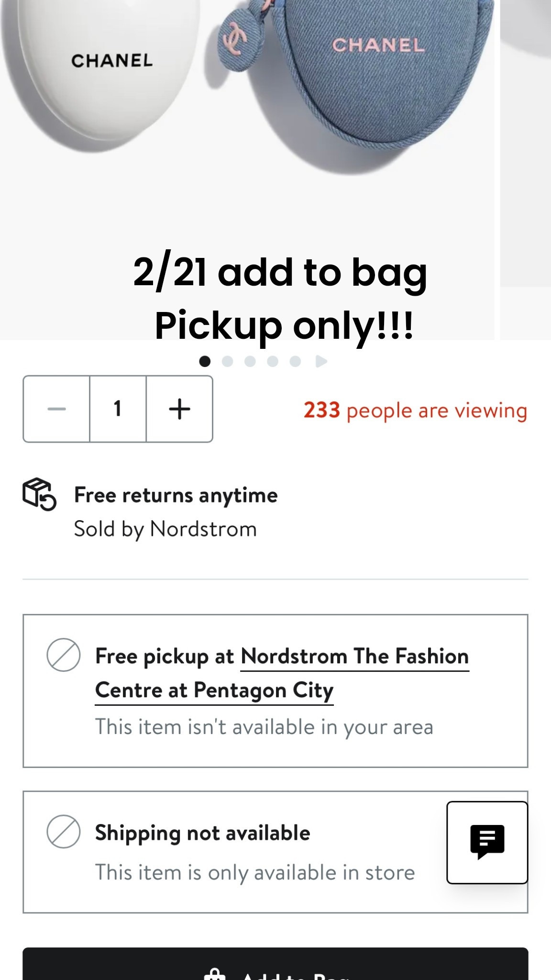
Task: Go to the fourth carousel dot
Action: 273,361
